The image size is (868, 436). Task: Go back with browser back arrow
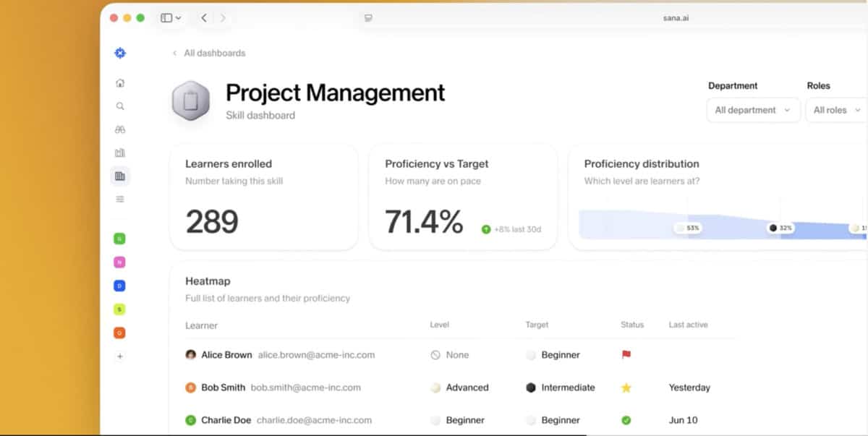pos(204,18)
